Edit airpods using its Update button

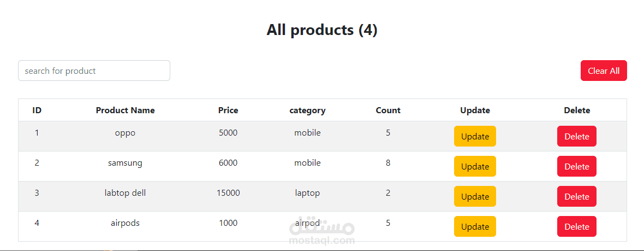point(475,226)
